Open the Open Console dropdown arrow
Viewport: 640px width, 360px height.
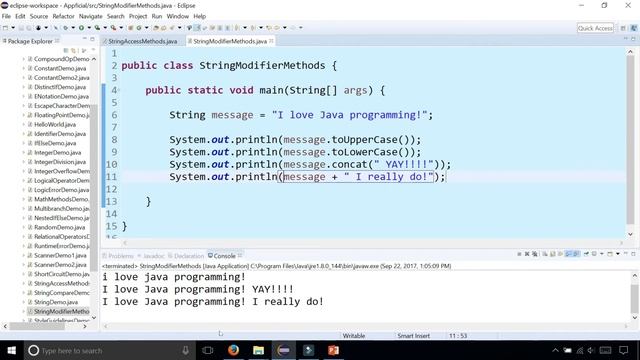point(618,254)
